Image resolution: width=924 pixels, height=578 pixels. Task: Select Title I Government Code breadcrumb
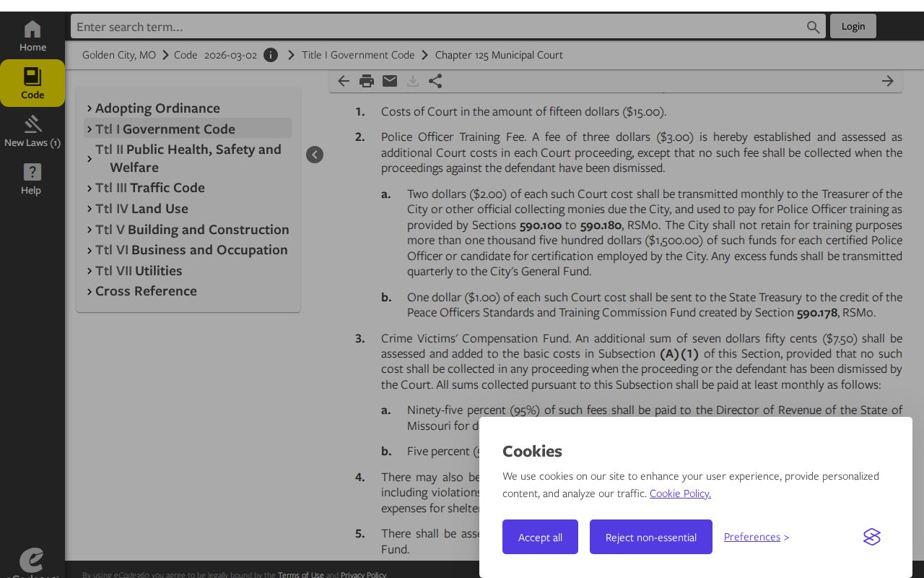pyautogui.click(x=358, y=55)
